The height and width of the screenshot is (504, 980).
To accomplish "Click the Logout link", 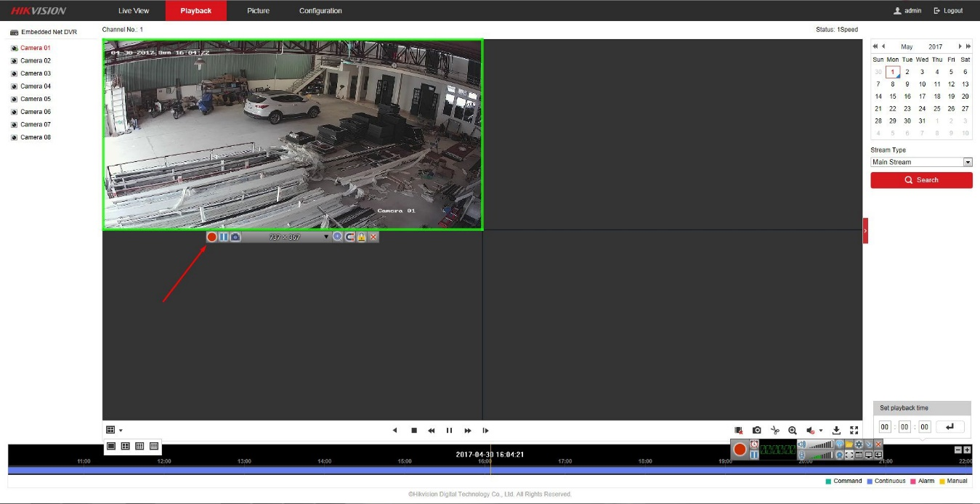I will coord(948,11).
